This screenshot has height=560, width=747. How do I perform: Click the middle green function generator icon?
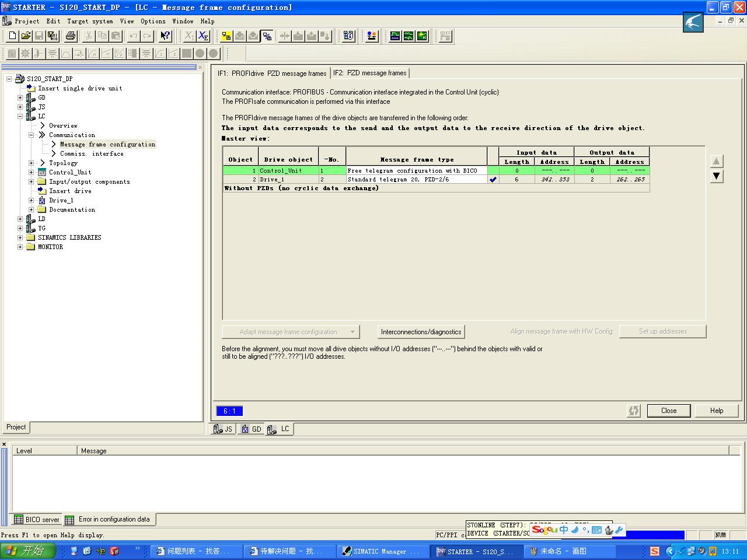[409, 36]
